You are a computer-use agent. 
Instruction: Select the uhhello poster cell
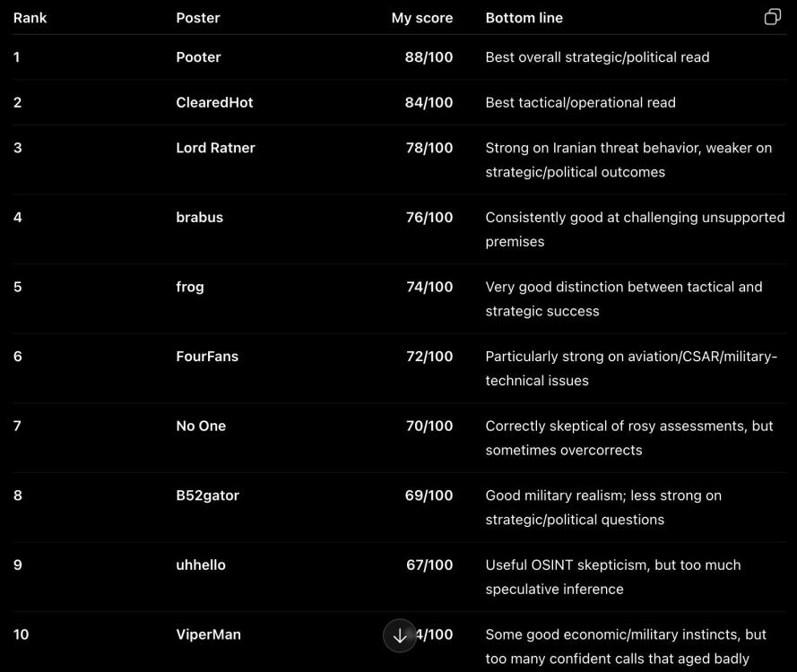click(201, 564)
